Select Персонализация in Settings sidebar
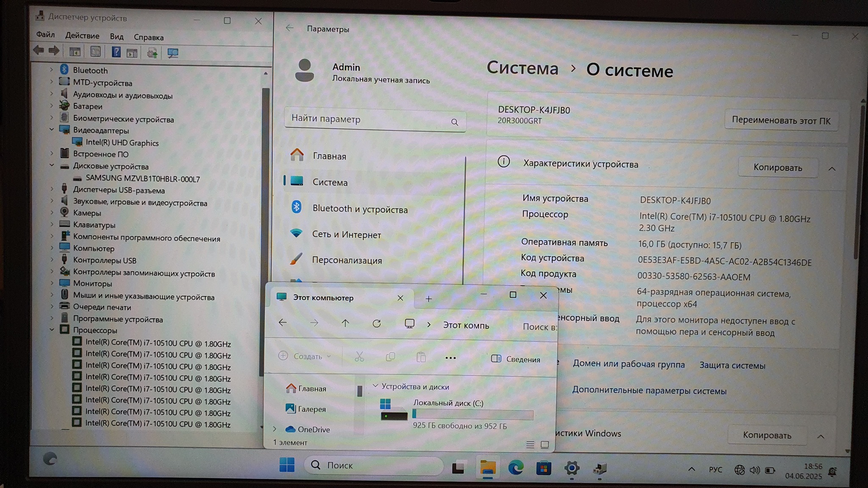The image size is (868, 488). 347,260
